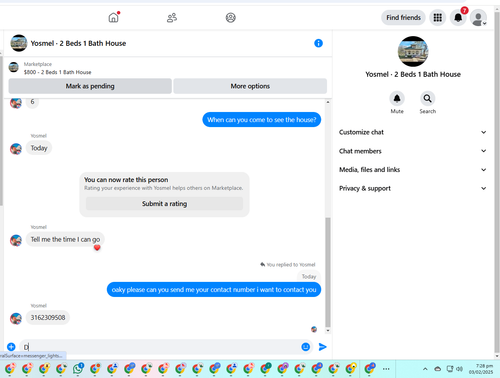Click the heart reaction on Yosmel's message

click(x=97, y=248)
